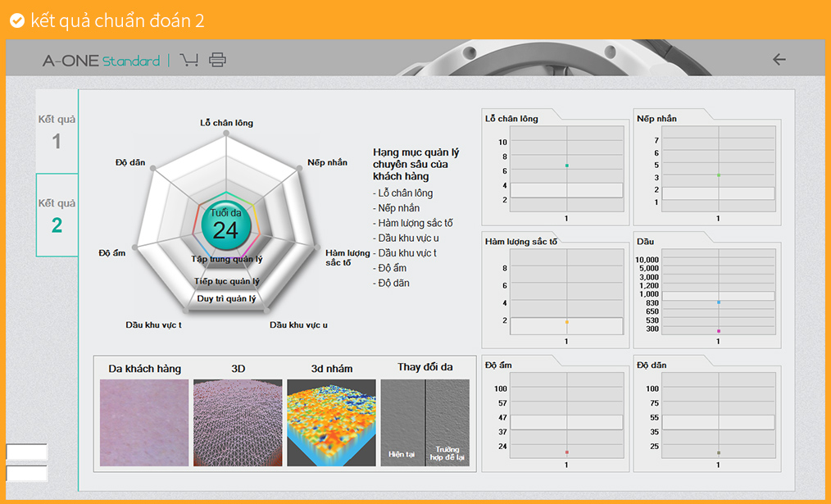This screenshot has width=831, height=504.
Task: Click the Tuổi da 24 circle
Action: click(225, 225)
